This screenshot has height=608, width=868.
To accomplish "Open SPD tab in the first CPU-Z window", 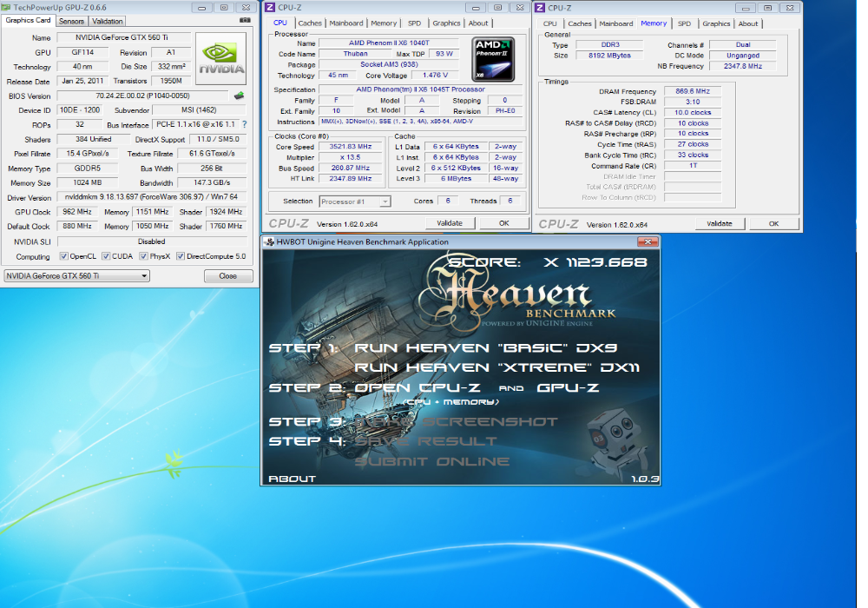I will [x=415, y=23].
